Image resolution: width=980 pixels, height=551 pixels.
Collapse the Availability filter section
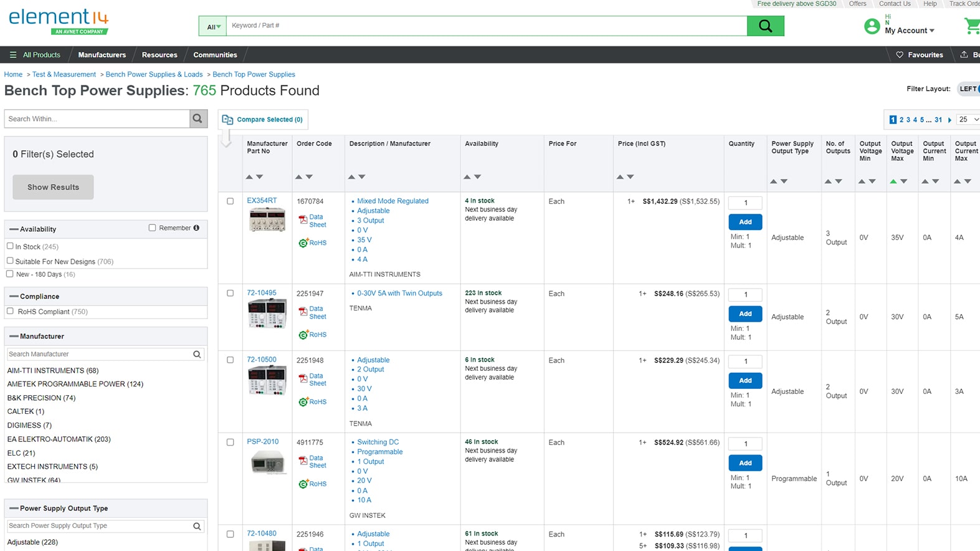click(x=14, y=229)
